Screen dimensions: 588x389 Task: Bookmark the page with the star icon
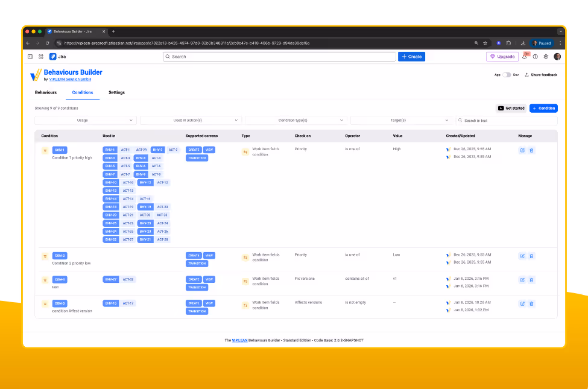click(x=485, y=43)
